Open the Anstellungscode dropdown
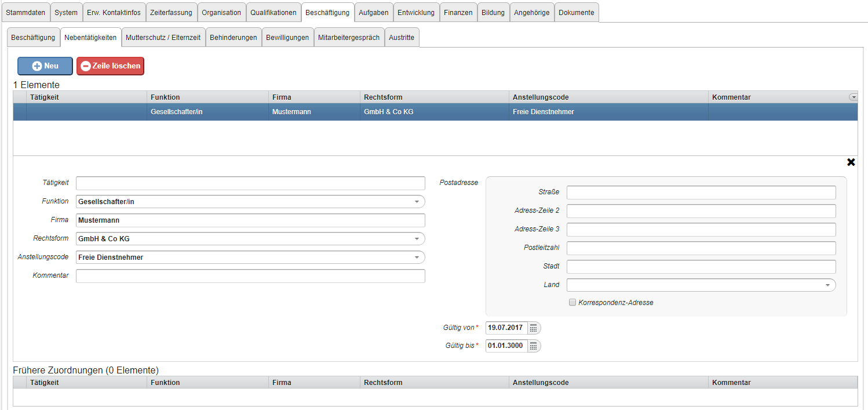 (417, 257)
